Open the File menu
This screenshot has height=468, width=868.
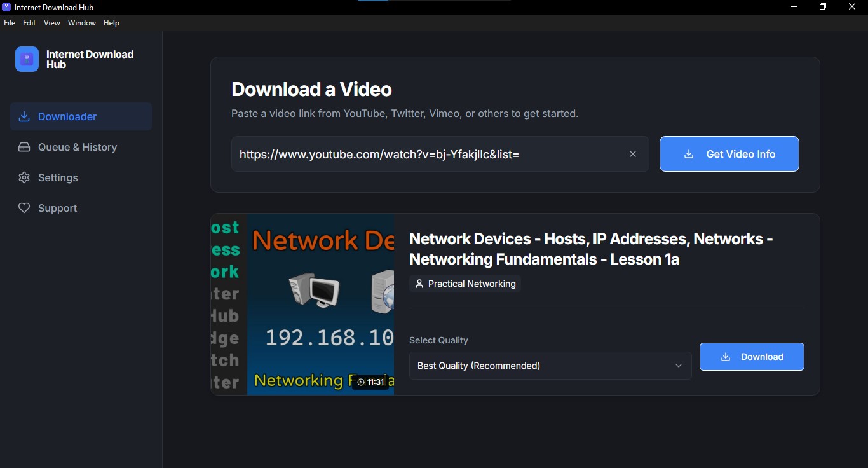10,22
